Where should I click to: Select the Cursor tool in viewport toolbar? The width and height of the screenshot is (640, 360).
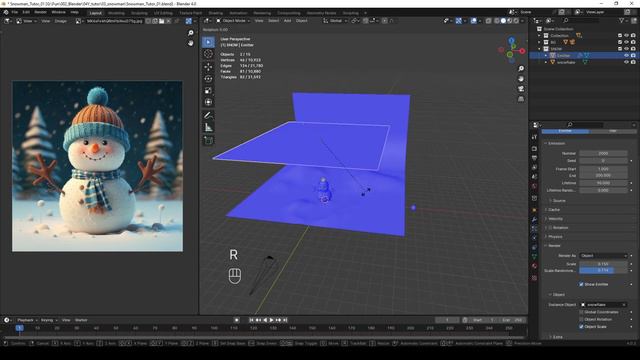point(208,53)
